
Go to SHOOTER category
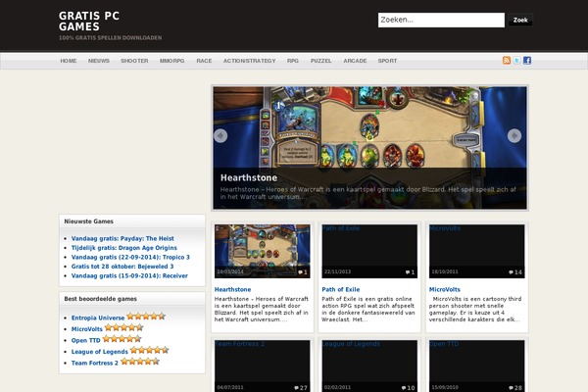(x=134, y=61)
